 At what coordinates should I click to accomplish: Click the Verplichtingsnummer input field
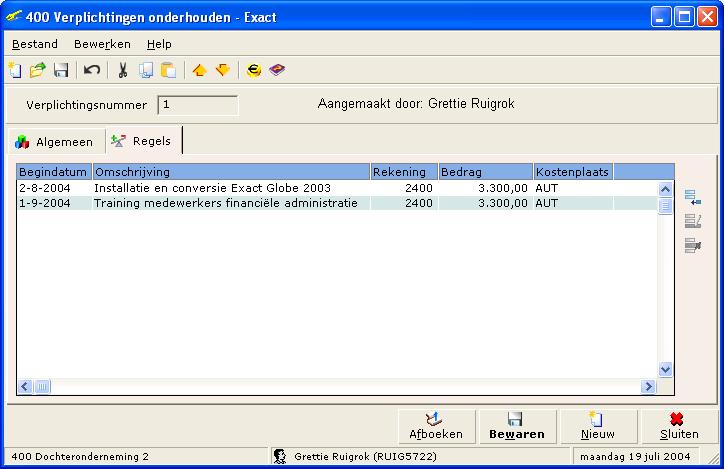[198, 105]
